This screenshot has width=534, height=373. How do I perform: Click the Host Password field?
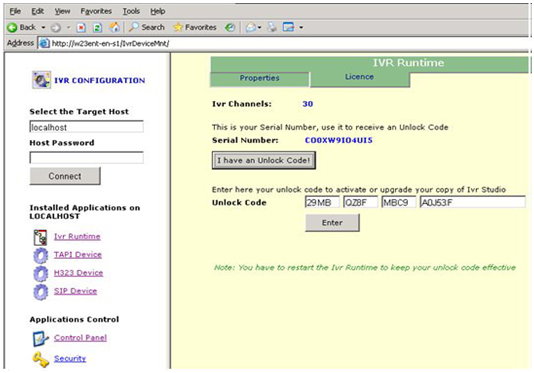(87, 158)
